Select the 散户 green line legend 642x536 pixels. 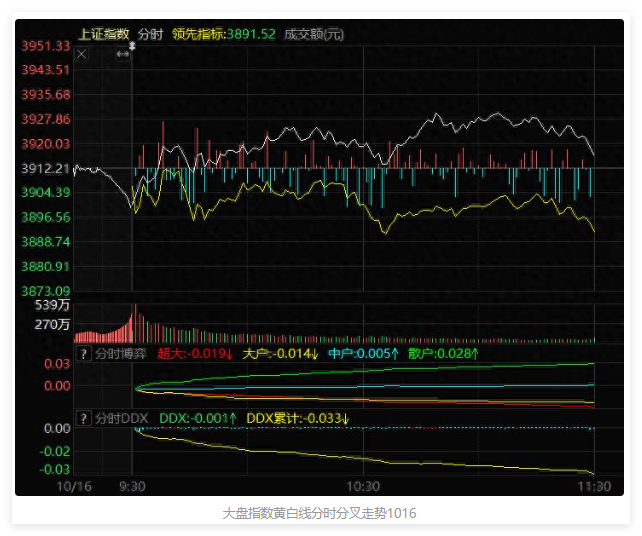[443, 354]
